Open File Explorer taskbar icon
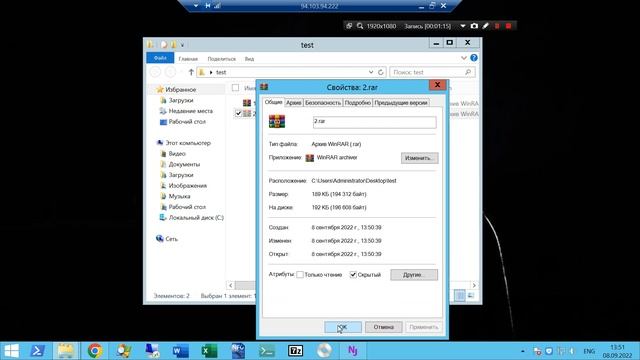The width and height of the screenshot is (640, 360). point(66,351)
